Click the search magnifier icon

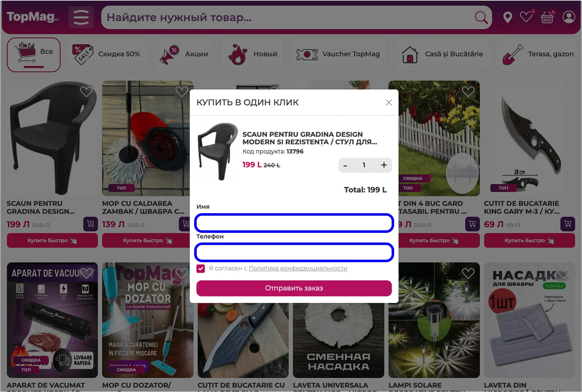click(481, 18)
